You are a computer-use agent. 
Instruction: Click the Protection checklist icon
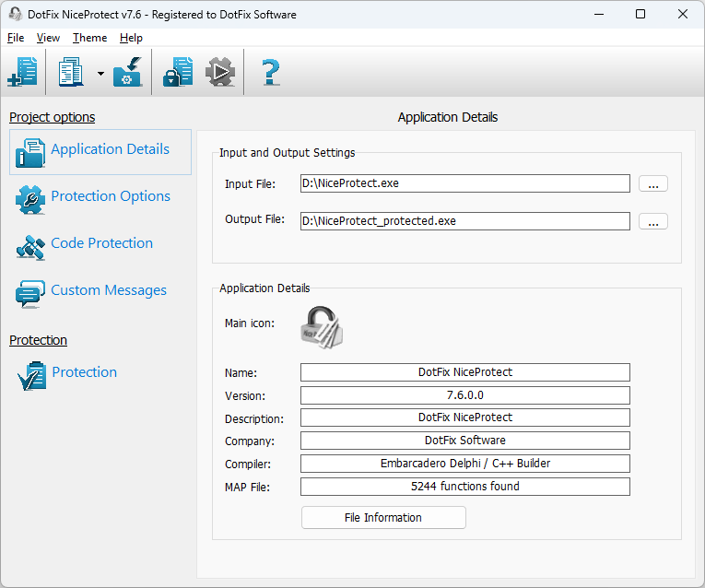tap(31, 376)
